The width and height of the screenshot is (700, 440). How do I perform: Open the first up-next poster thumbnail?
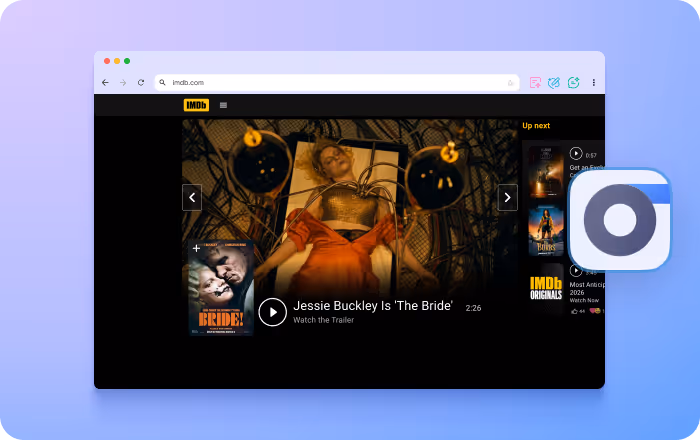click(546, 171)
